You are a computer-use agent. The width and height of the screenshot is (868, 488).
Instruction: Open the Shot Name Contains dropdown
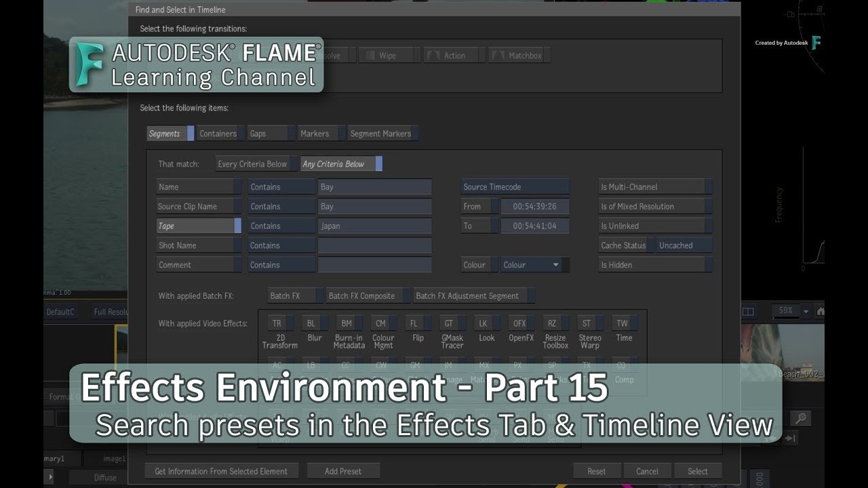[x=281, y=245]
